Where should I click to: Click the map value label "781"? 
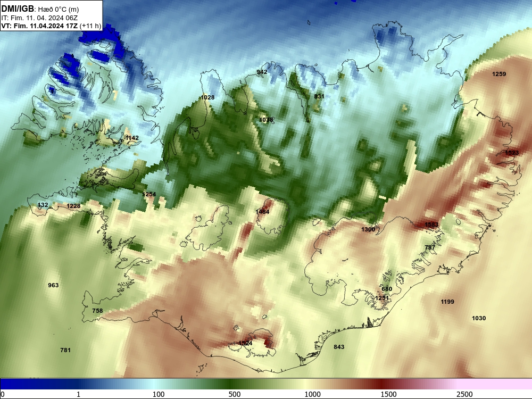point(65,350)
